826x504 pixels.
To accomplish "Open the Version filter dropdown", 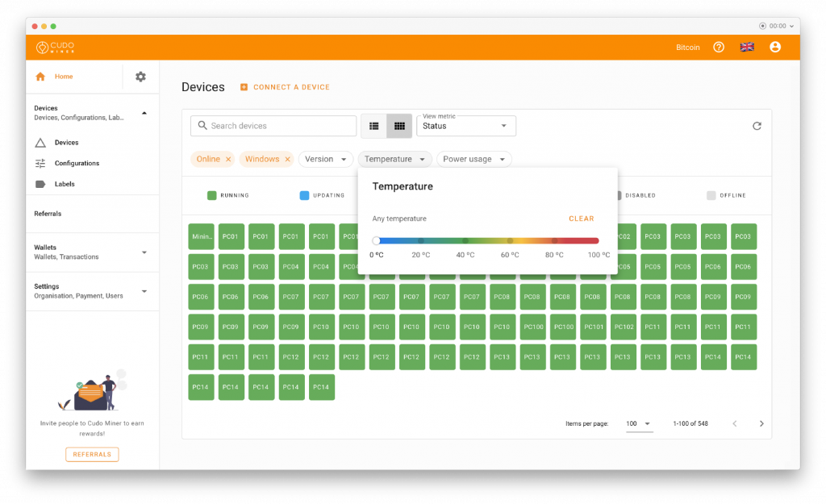I will [326, 159].
